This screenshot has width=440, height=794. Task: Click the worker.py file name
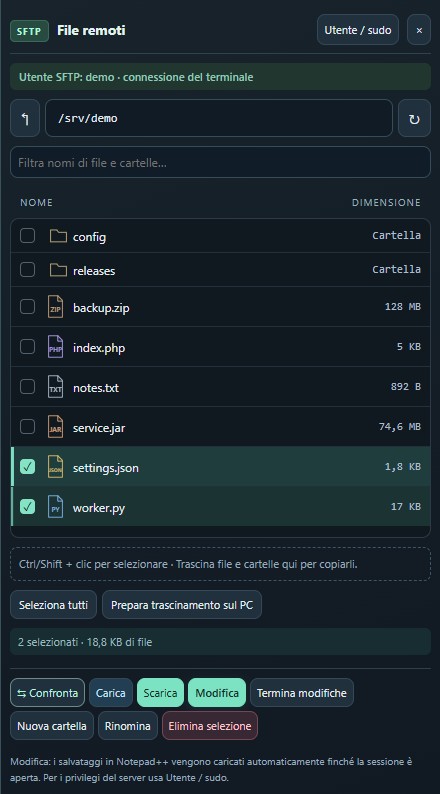coord(99,507)
